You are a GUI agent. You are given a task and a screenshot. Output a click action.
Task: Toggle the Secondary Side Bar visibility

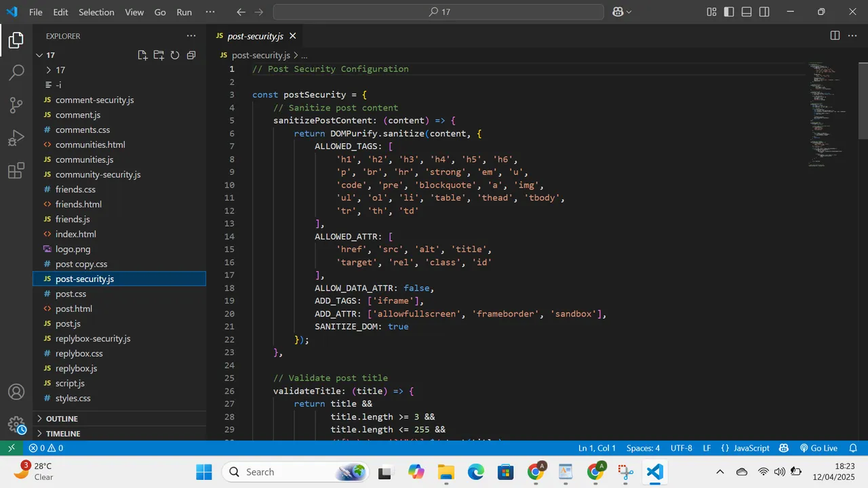[x=764, y=12]
